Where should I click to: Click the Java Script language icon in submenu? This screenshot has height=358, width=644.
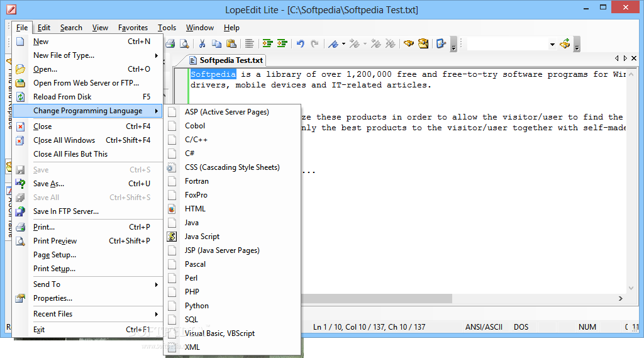point(172,237)
